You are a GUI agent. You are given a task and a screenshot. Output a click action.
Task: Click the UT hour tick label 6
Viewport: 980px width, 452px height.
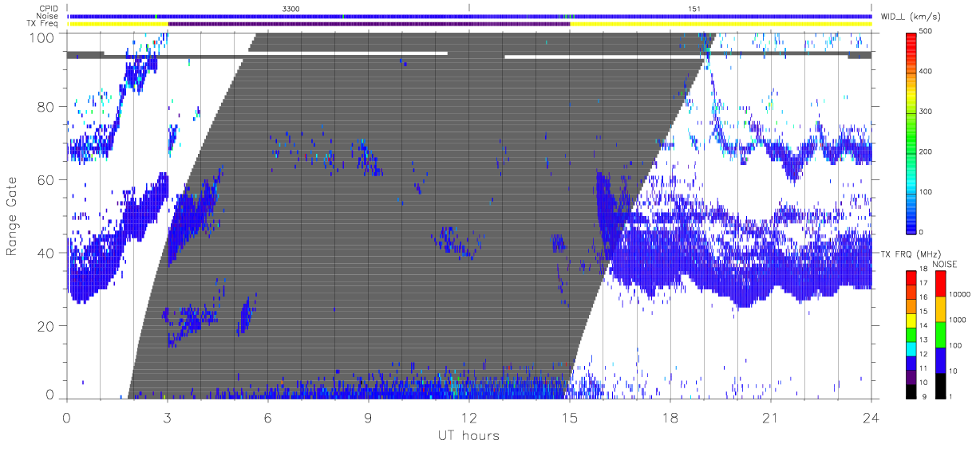coord(267,417)
